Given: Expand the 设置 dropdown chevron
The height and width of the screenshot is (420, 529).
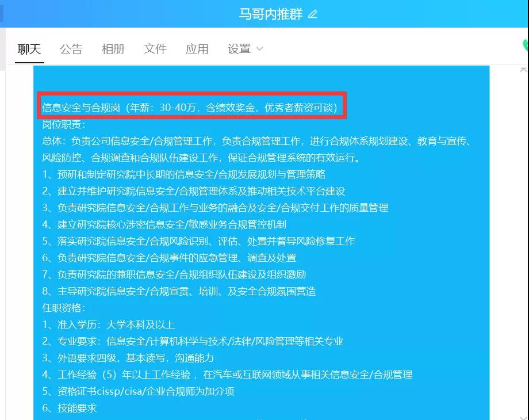Looking at the screenshot, I should click(259, 49).
